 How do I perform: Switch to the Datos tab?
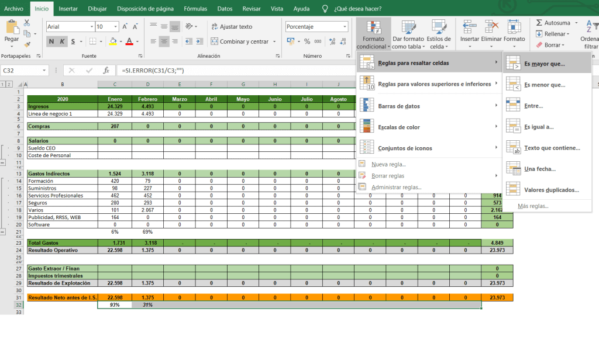pyautogui.click(x=225, y=8)
